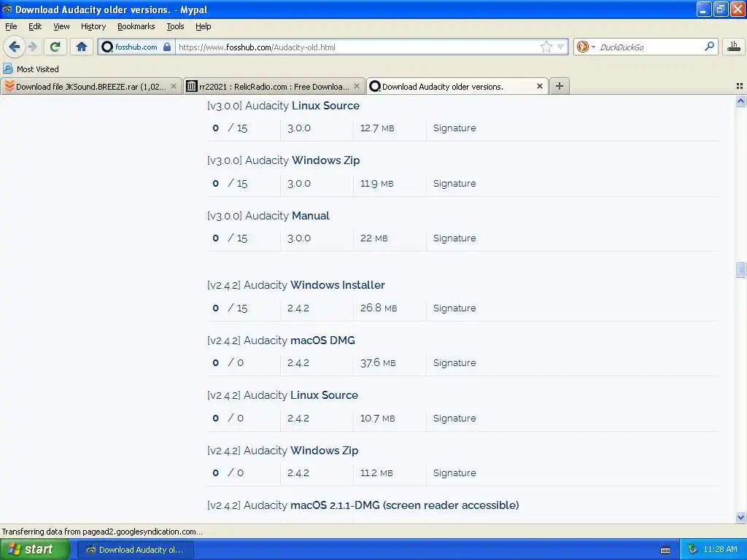
Task: Click the 26.8 MB file size
Action: pyautogui.click(x=379, y=308)
